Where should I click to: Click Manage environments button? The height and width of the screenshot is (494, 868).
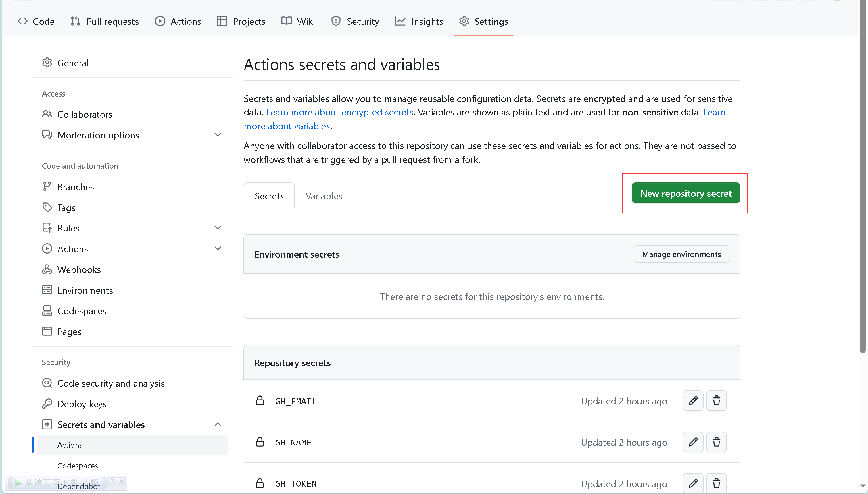[681, 254]
